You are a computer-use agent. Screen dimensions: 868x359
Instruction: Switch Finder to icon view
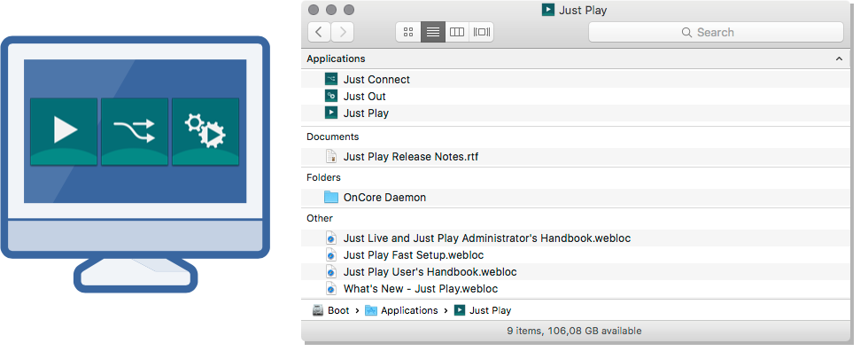click(408, 32)
